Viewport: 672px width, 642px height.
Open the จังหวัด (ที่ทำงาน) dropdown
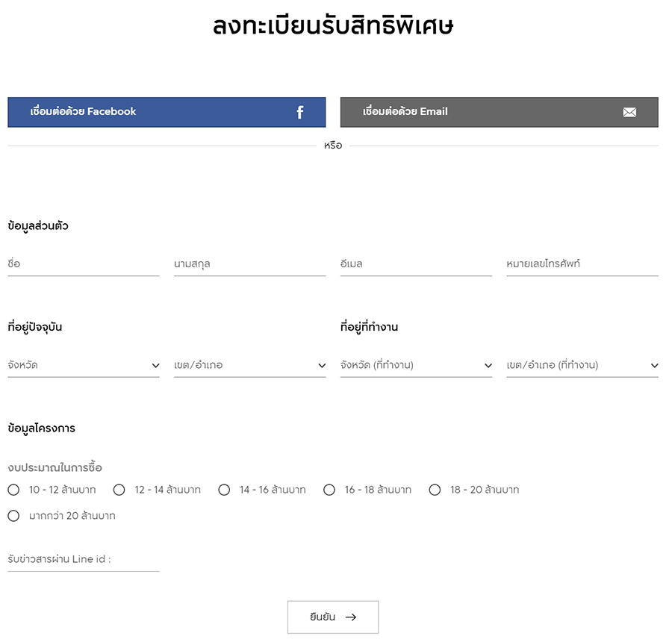416,365
